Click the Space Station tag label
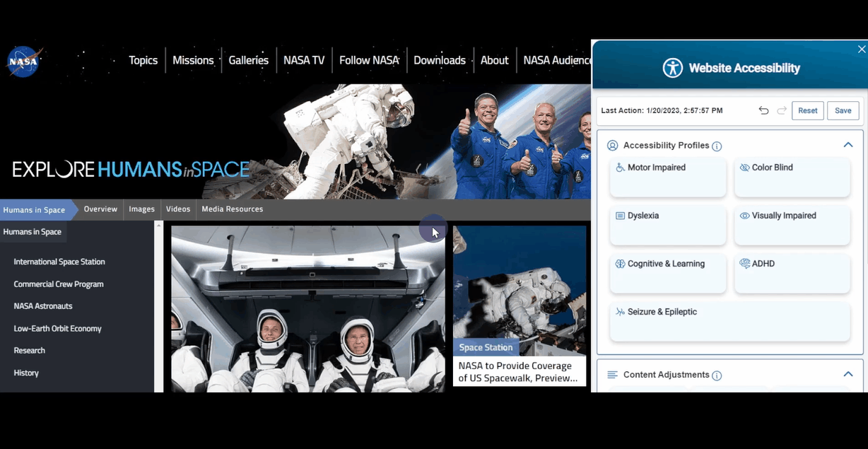 486,347
